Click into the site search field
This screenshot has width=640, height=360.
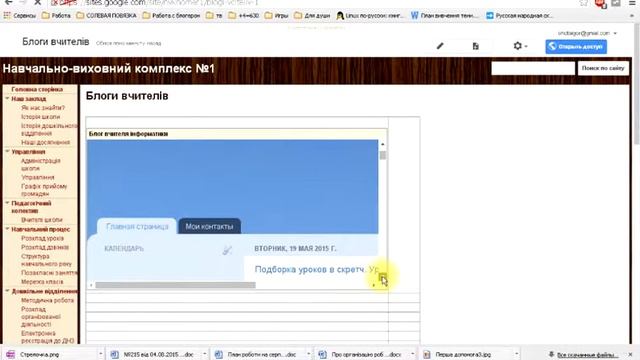pyautogui.click(x=533, y=68)
